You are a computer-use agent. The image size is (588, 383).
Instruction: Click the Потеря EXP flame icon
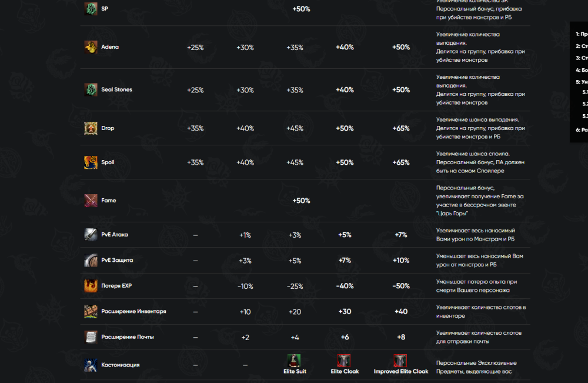(x=91, y=286)
